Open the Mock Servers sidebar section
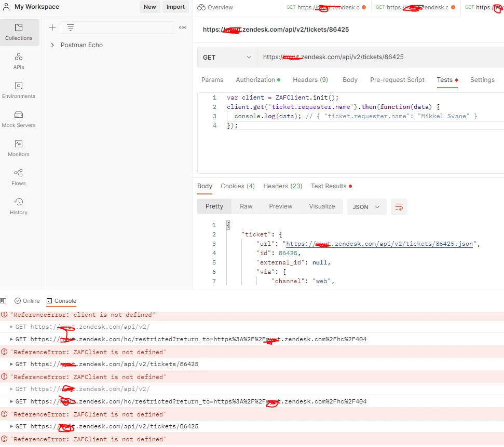 tap(19, 119)
